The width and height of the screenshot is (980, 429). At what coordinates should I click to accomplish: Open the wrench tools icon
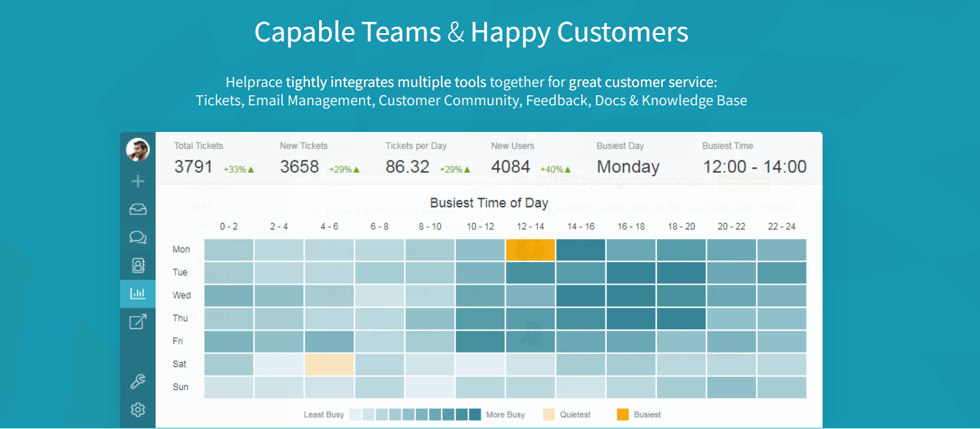pos(138,382)
